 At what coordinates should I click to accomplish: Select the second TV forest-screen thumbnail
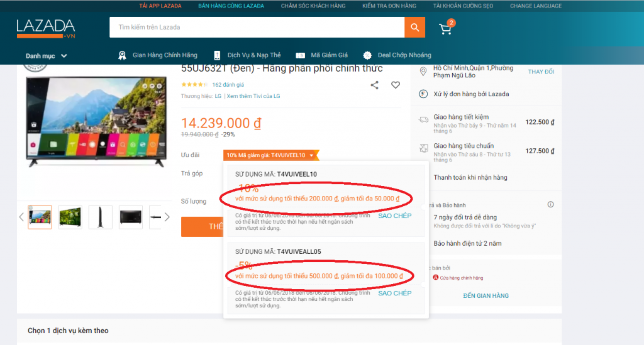coord(70,217)
